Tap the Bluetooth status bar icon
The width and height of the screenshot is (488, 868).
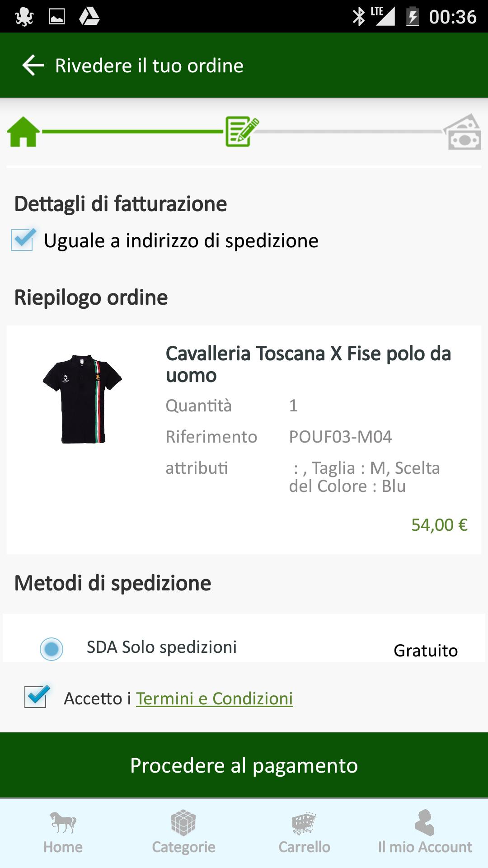359,17
